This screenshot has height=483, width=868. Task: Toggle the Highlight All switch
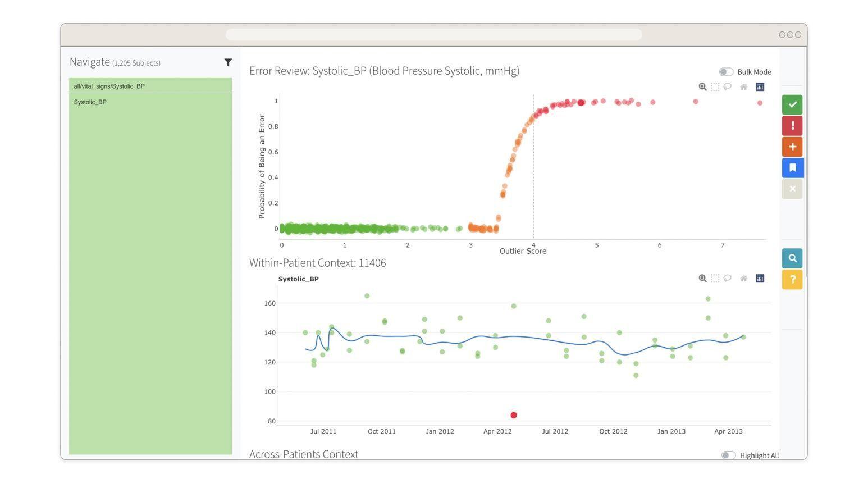pyautogui.click(x=728, y=455)
